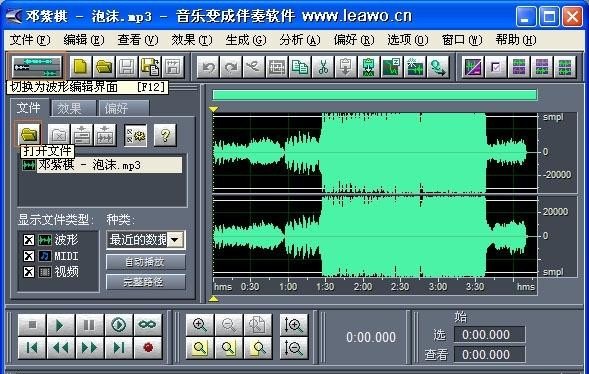Stop playback with the square button
Viewport: 589px width, 374px height.
[32, 324]
